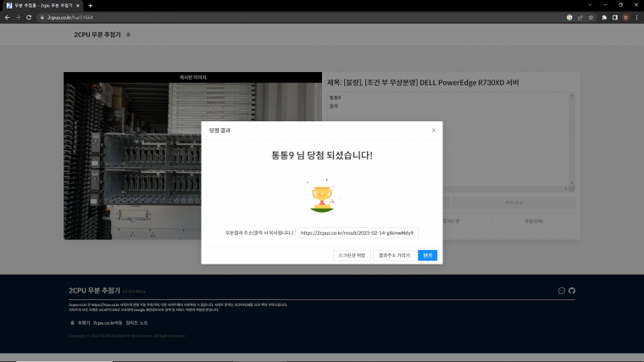The image size is (644, 362).
Task: Click the server photo thumbnail
Action: point(192,161)
